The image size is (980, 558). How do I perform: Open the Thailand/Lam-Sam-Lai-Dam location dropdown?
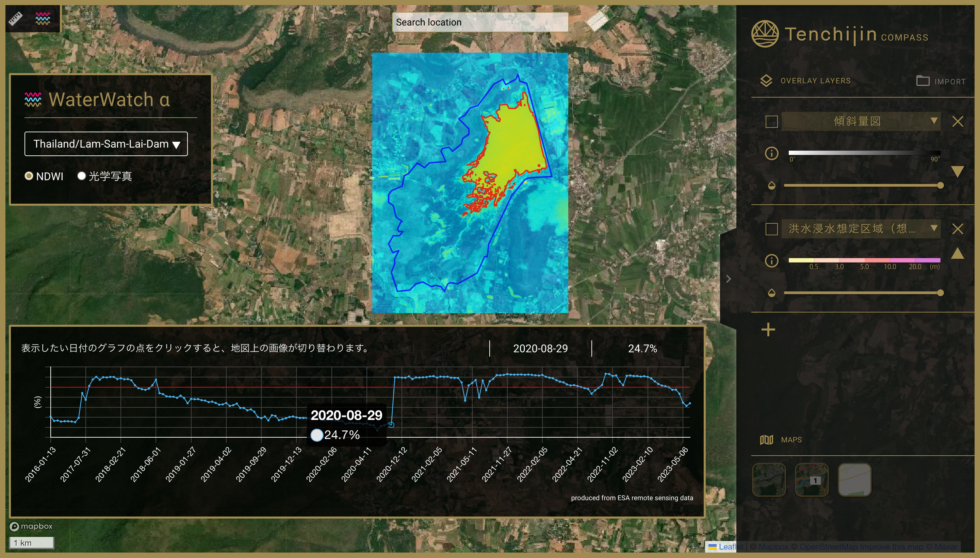point(106,144)
